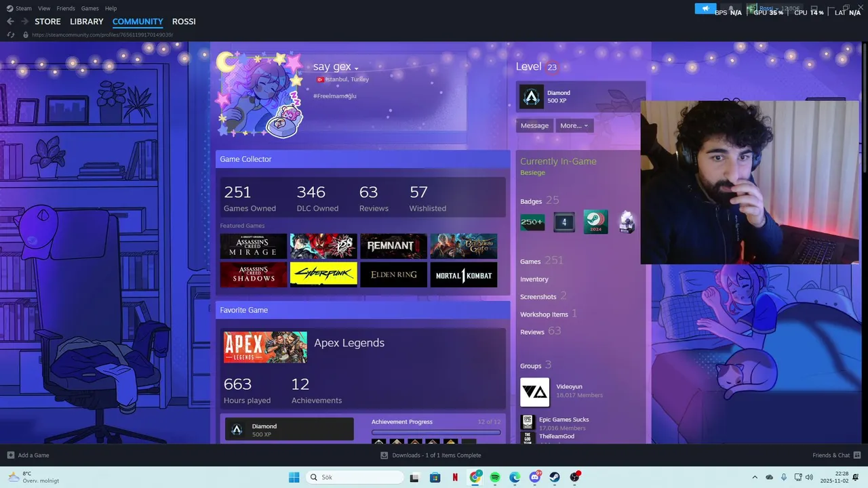
Task: Open the Games 251 link
Action: tap(542, 260)
